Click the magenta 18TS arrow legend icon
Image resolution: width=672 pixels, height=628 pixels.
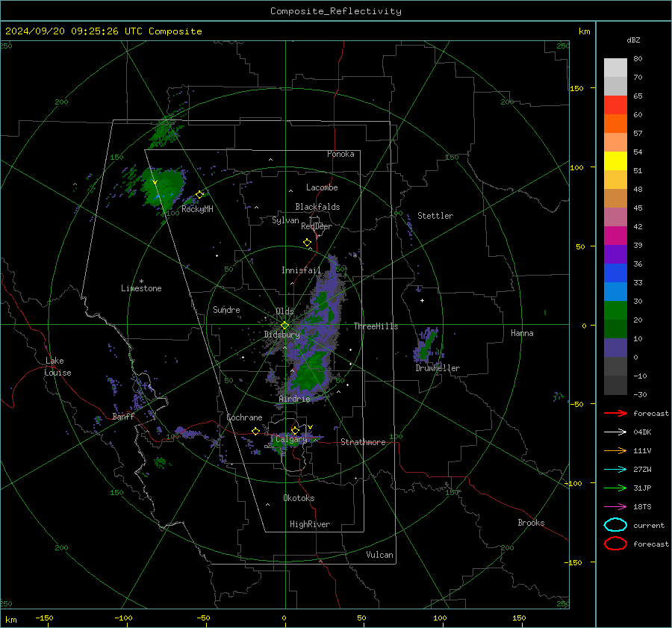coord(615,507)
